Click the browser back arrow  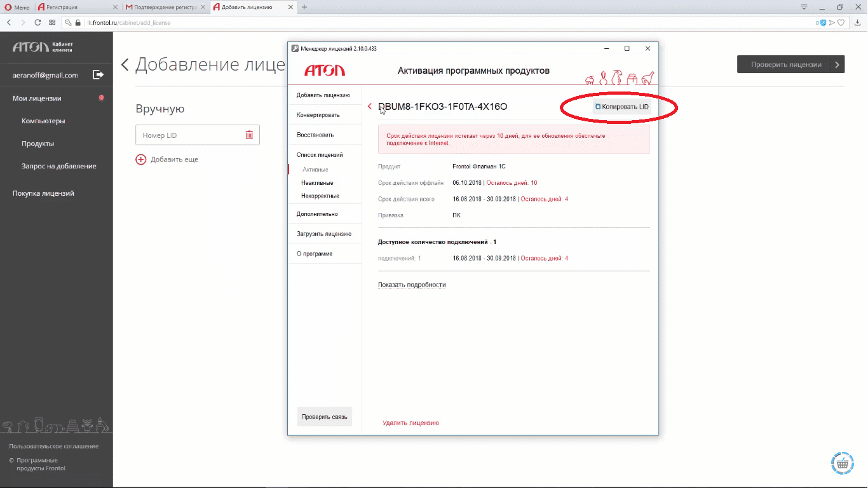click(x=9, y=22)
